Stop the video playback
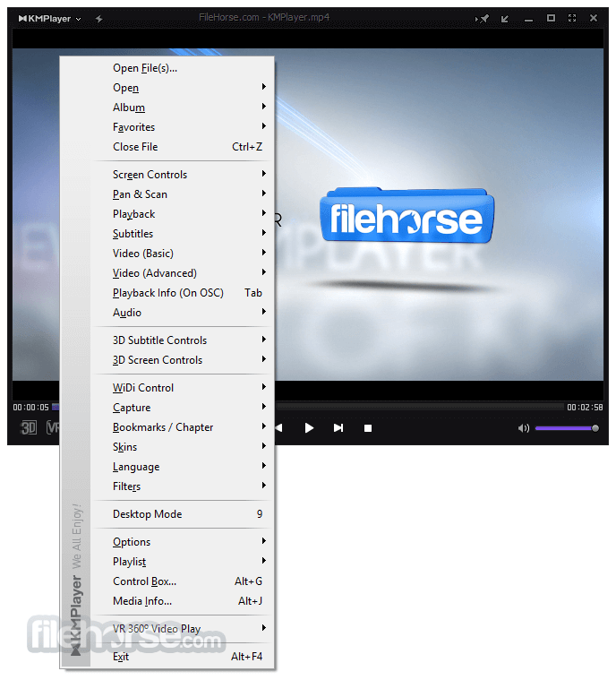Image resolution: width=616 pixels, height=680 pixels. tap(368, 428)
